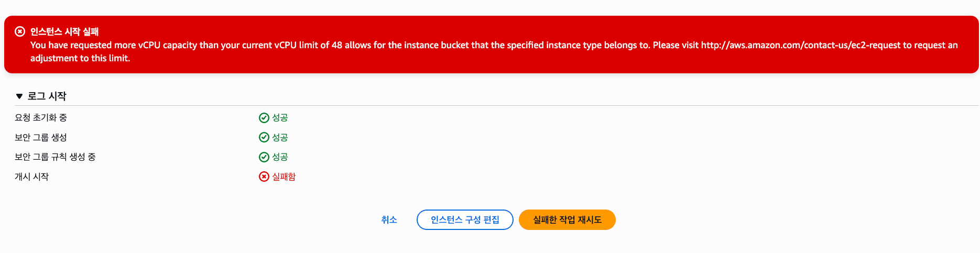Click the success checkmark for 보안 그룹 생성
Screen dimensions: 980x253
(x=264, y=137)
